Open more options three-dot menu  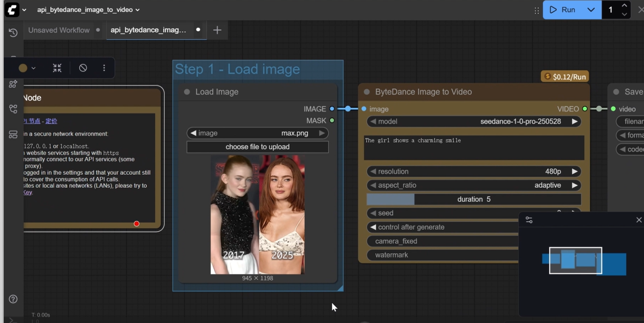(x=104, y=68)
